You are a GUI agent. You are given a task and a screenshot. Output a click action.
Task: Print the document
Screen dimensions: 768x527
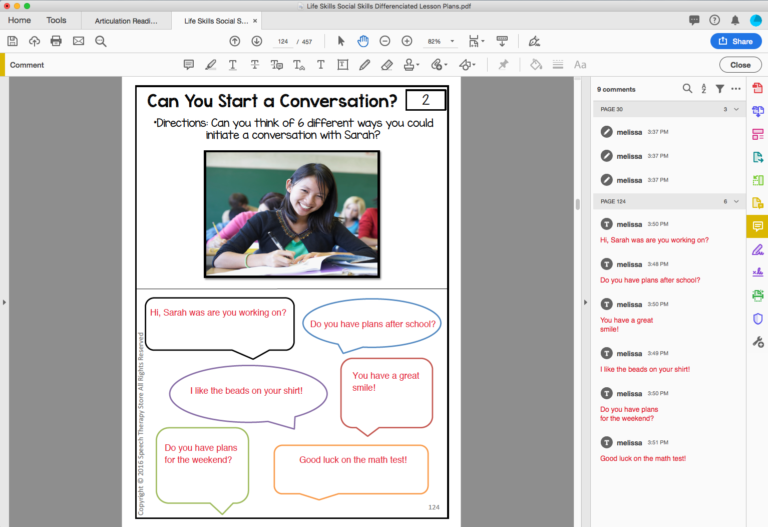(x=56, y=41)
